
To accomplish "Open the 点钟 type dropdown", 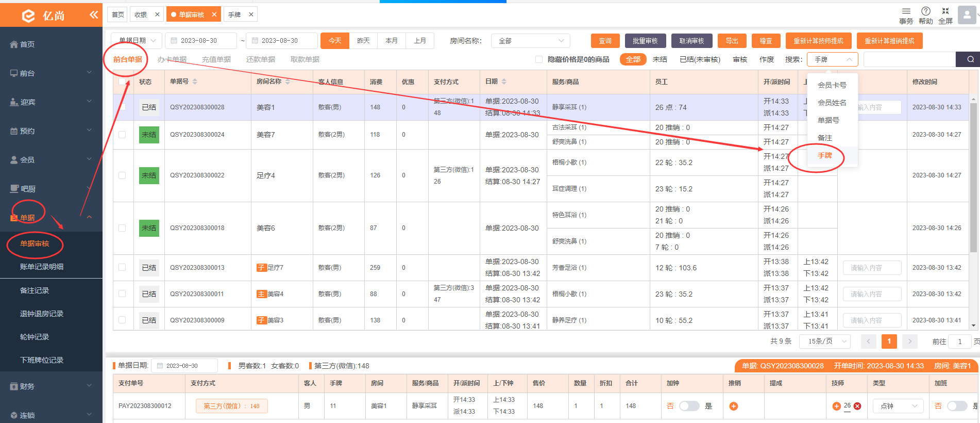I will click(x=899, y=406).
